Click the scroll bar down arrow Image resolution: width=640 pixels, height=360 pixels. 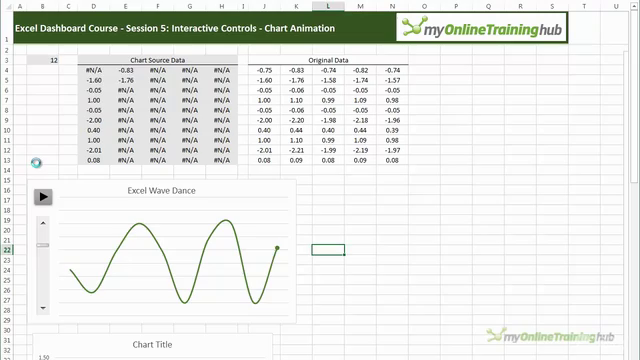(43, 308)
